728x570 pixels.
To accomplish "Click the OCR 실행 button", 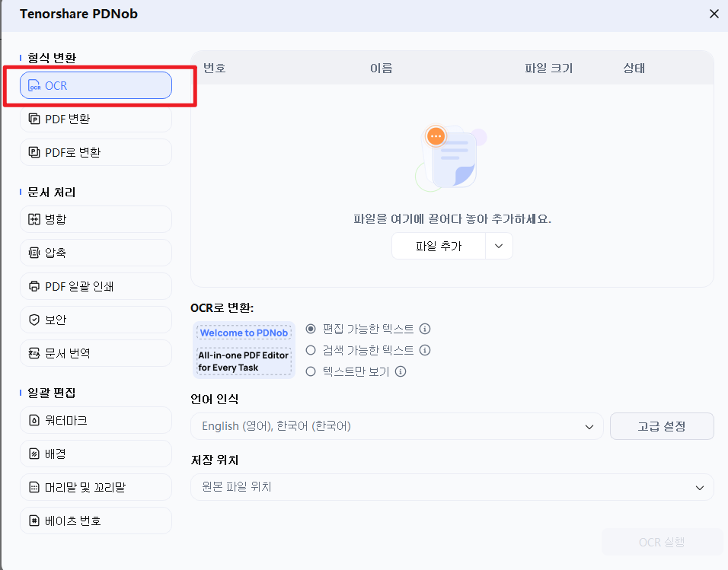I will coord(662,542).
